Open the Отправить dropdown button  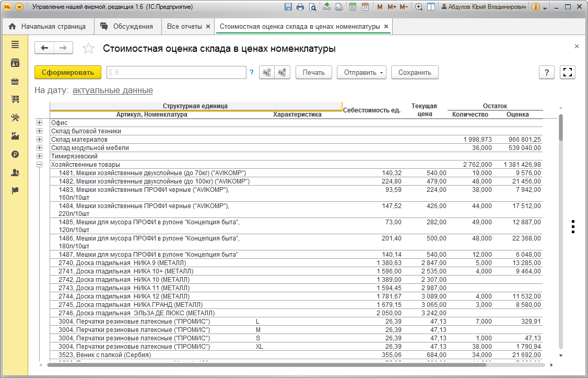tap(361, 73)
